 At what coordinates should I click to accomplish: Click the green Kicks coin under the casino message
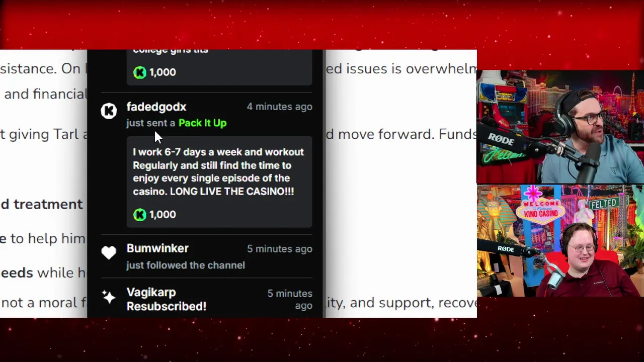click(x=140, y=215)
